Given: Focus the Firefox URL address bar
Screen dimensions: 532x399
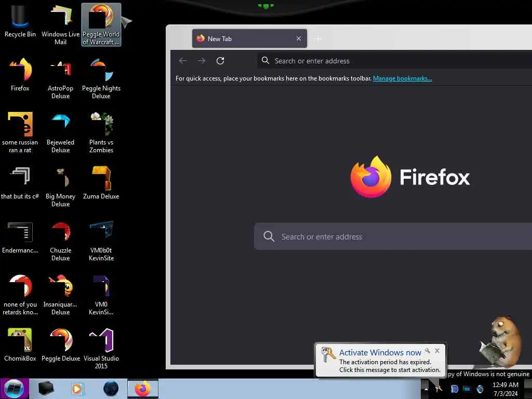Looking at the screenshot, I should point(394,61).
